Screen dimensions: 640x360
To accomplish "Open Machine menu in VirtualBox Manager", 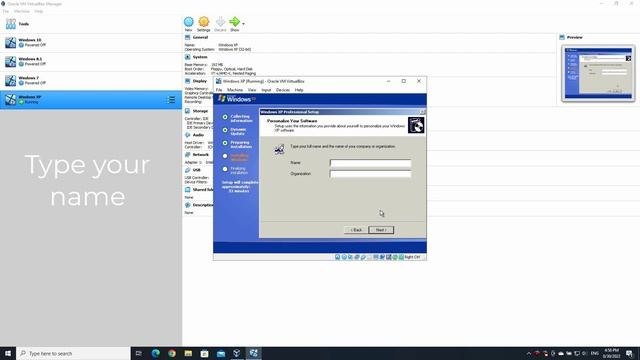I will coord(22,11).
